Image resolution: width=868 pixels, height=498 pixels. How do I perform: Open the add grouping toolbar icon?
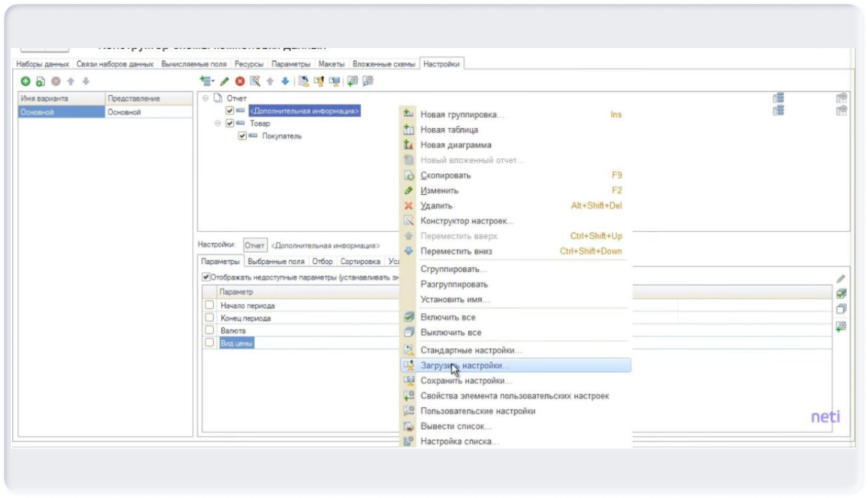point(205,81)
